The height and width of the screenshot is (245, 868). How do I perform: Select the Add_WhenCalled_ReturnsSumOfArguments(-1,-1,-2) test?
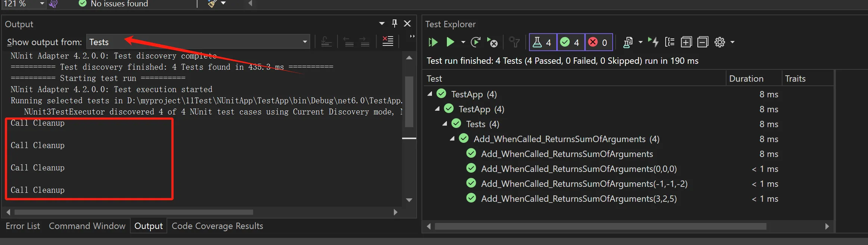[584, 184]
